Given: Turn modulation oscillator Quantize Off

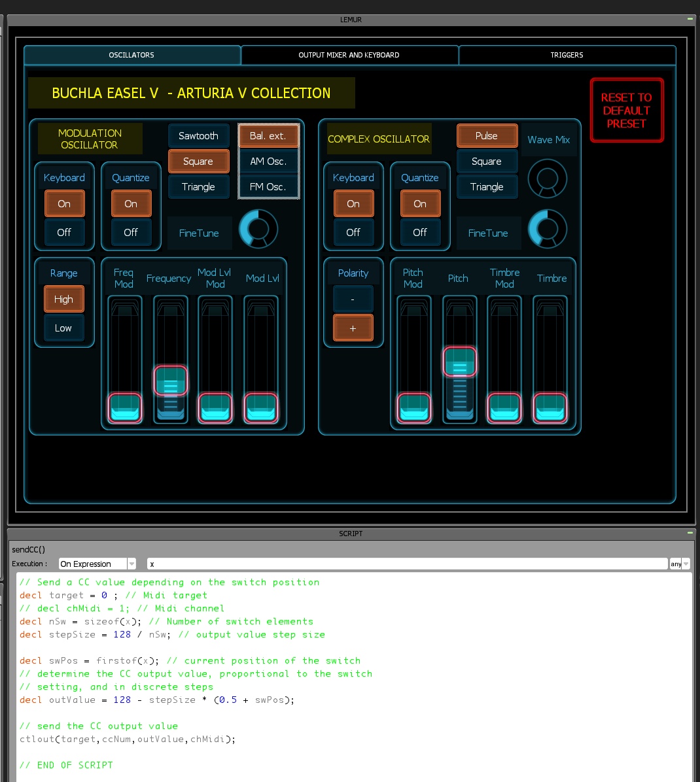Looking at the screenshot, I should point(131,232).
